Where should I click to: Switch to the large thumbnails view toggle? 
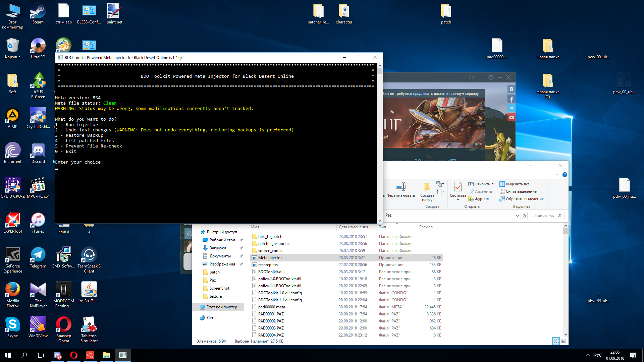(x=563, y=341)
